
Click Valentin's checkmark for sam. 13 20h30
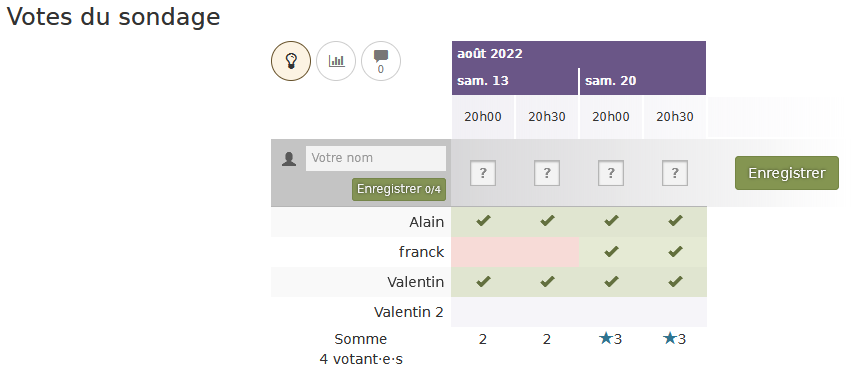(547, 282)
